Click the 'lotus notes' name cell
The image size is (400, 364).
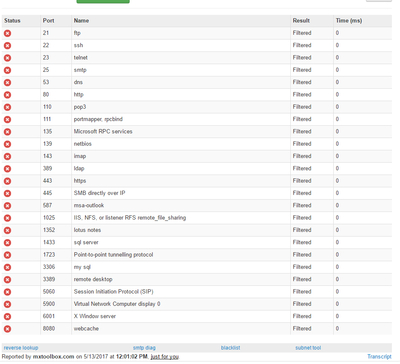click(87, 230)
